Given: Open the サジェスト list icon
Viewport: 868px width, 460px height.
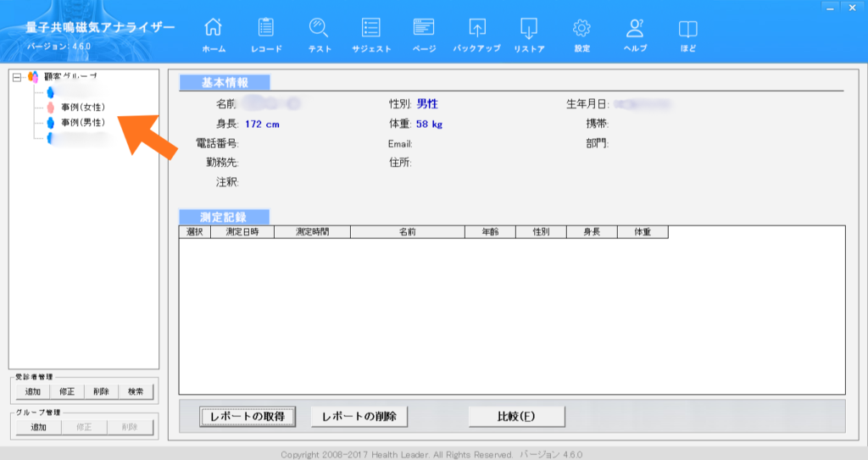Looking at the screenshot, I should 371,28.
